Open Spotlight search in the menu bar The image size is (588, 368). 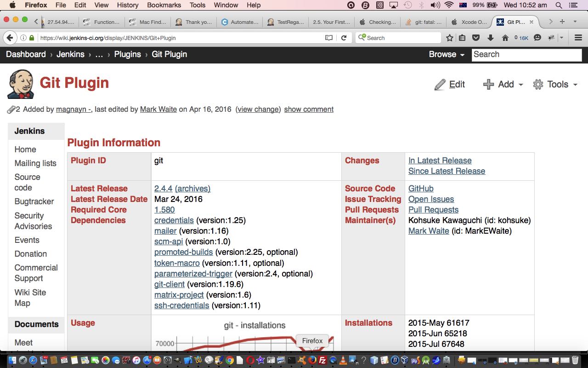[559, 5]
